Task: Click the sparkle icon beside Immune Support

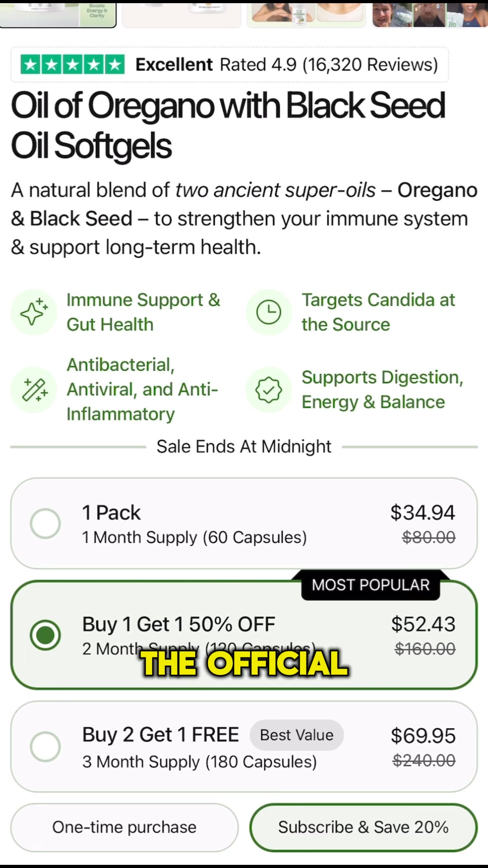Action: click(x=34, y=312)
